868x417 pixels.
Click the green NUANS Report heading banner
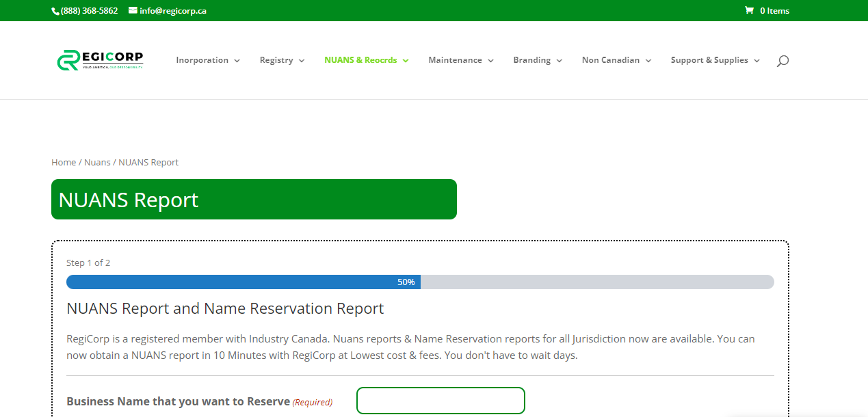(x=254, y=200)
